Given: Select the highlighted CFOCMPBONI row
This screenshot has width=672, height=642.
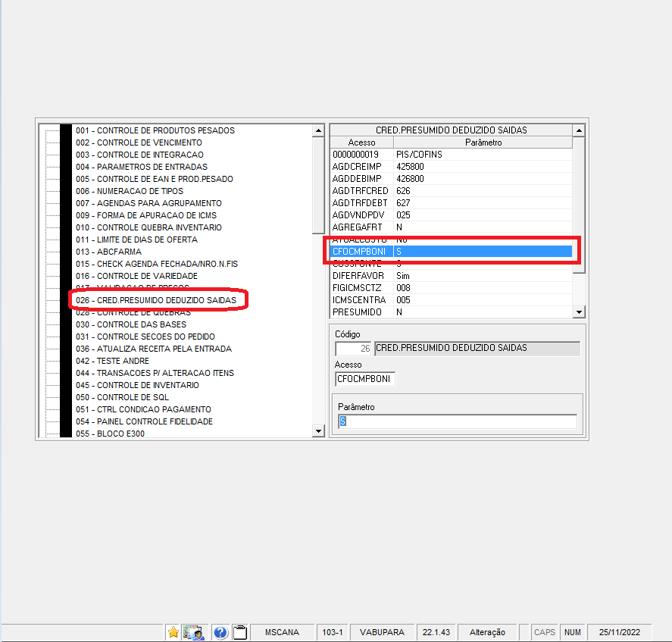Looking at the screenshot, I should [452, 252].
